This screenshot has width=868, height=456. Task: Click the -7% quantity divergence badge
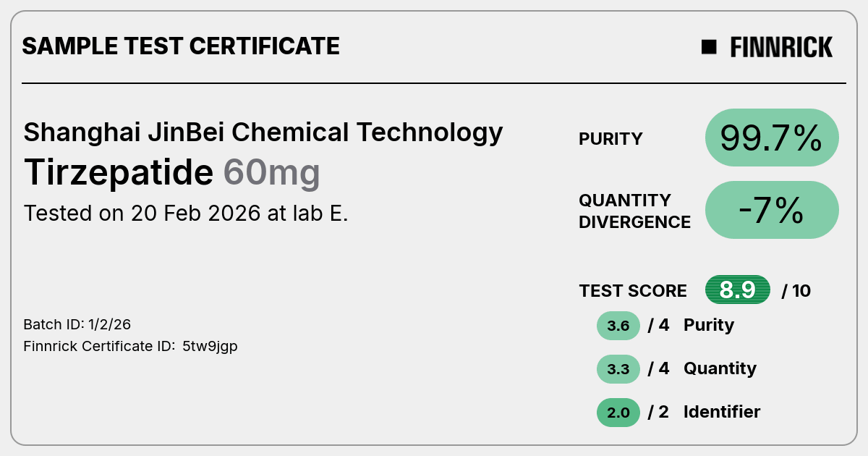pos(772,210)
